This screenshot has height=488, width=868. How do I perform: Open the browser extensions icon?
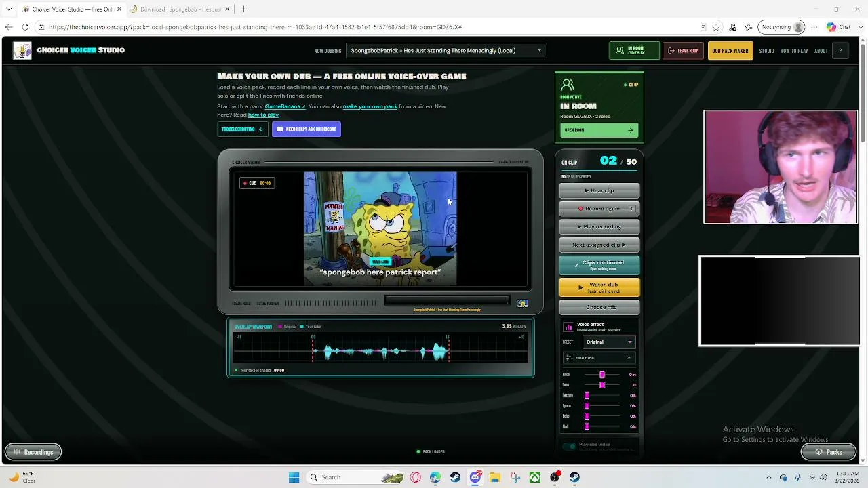tap(732, 27)
